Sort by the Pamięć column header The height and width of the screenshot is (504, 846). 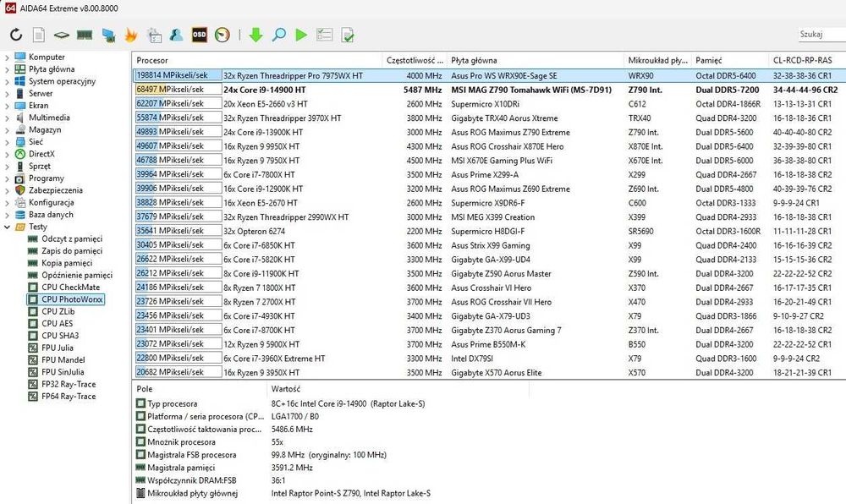pyautogui.click(x=729, y=60)
